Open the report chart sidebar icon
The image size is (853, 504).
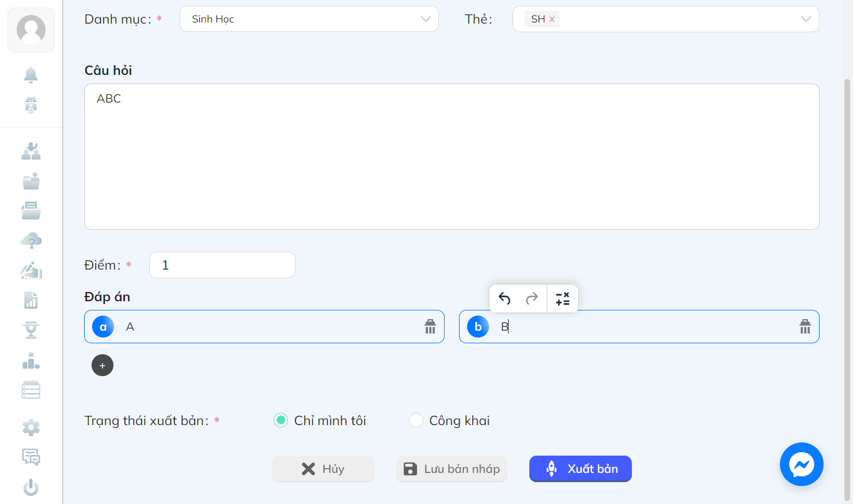[x=31, y=301]
